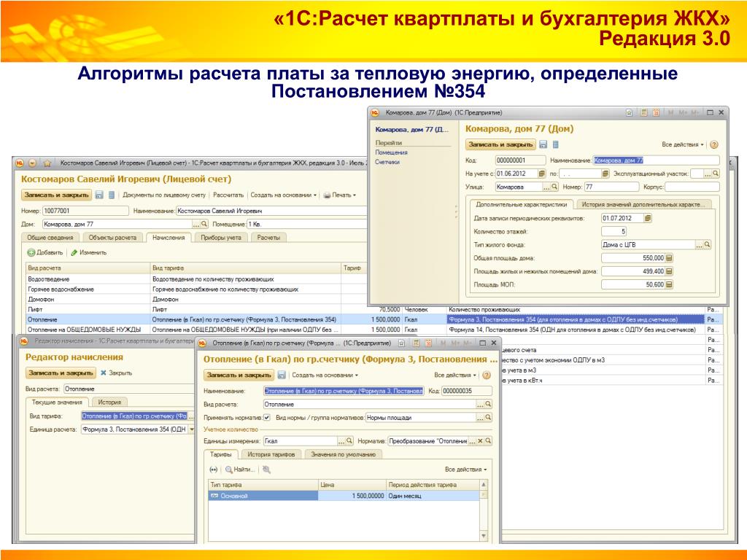Open the Печать dropdown in the Лицевой счет toolbar

click(x=340, y=195)
